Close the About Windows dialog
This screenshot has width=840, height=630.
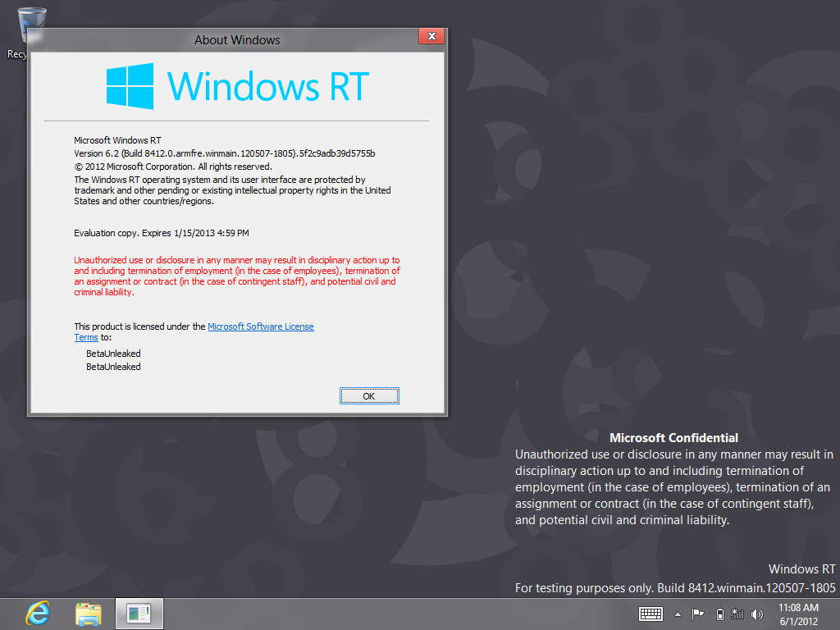click(431, 36)
